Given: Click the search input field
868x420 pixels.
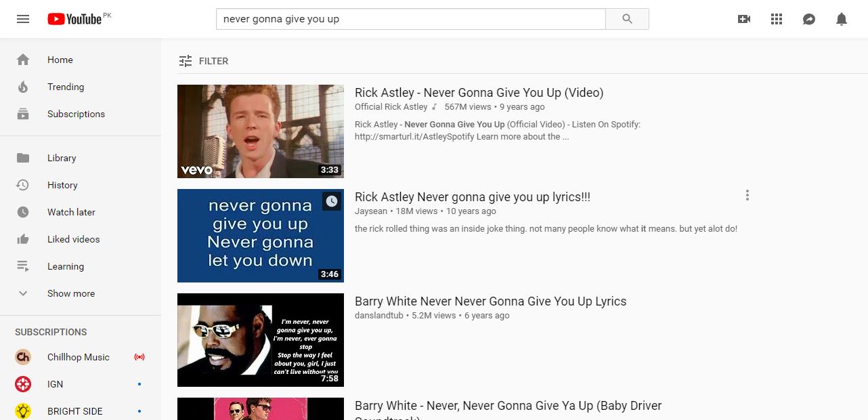Looking at the screenshot, I should pyautogui.click(x=410, y=19).
